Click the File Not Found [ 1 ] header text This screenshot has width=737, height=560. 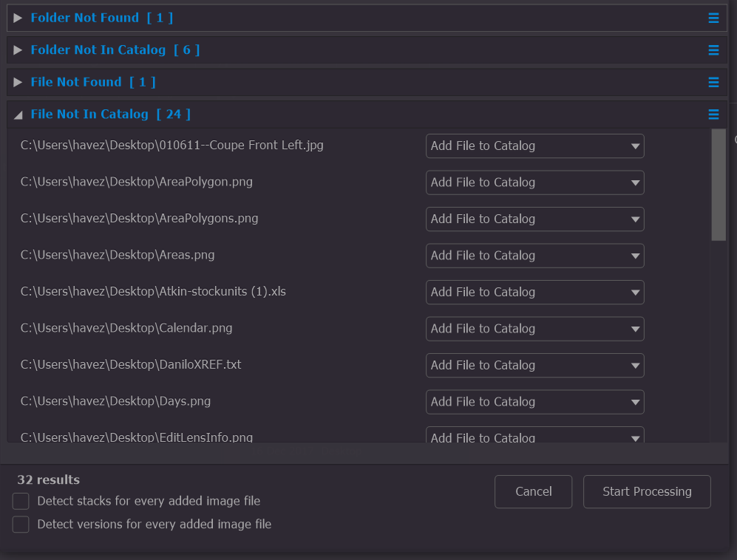click(93, 82)
